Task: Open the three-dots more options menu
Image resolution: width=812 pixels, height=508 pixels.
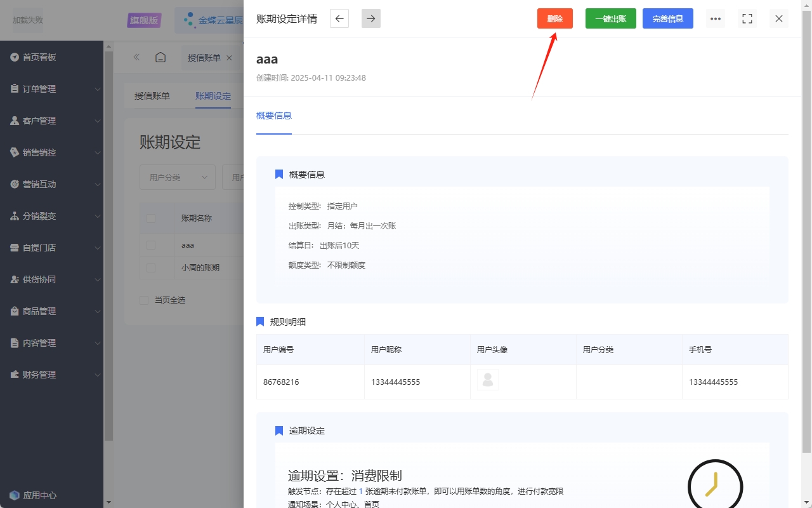Action: 716,18
